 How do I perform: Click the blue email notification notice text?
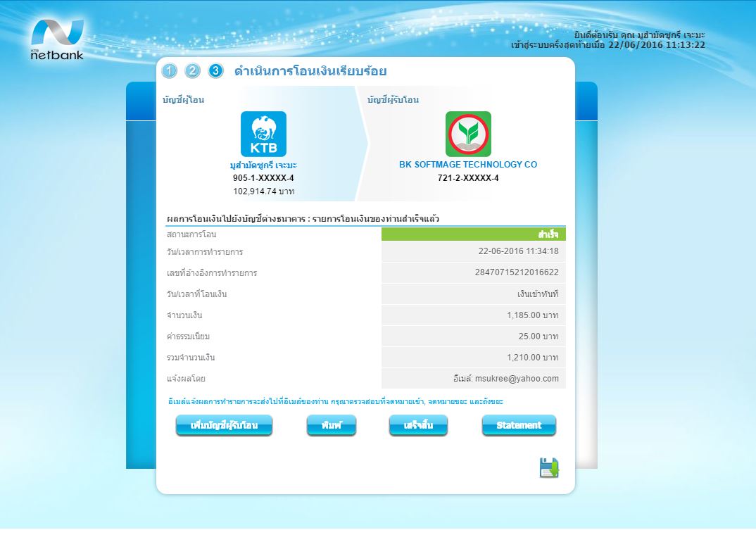tap(336, 401)
